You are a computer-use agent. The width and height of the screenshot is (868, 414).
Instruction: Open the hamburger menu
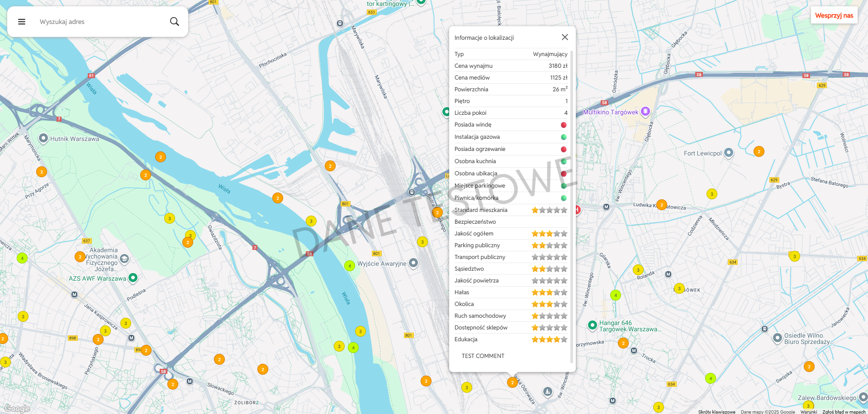[x=22, y=22]
